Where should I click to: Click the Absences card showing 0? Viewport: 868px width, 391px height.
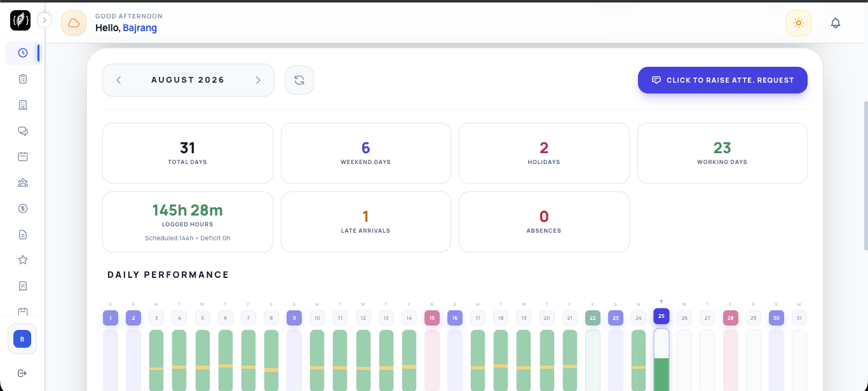coord(544,222)
